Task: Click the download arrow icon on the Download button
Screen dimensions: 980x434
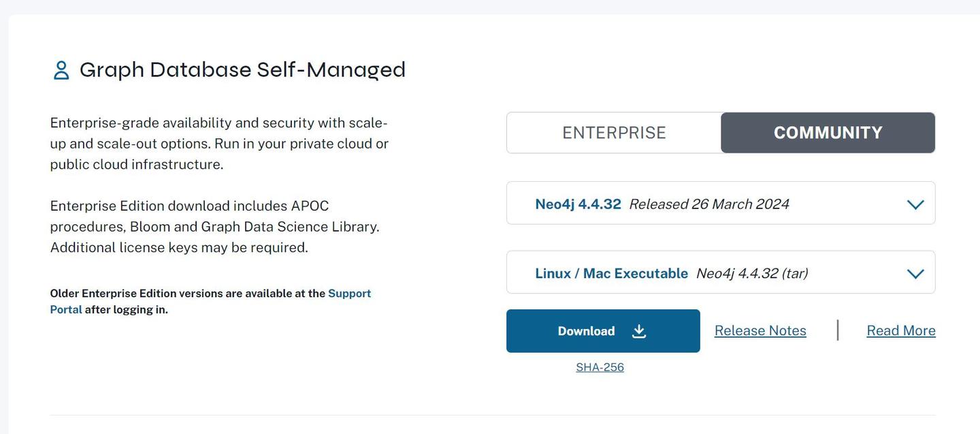Action: point(638,330)
